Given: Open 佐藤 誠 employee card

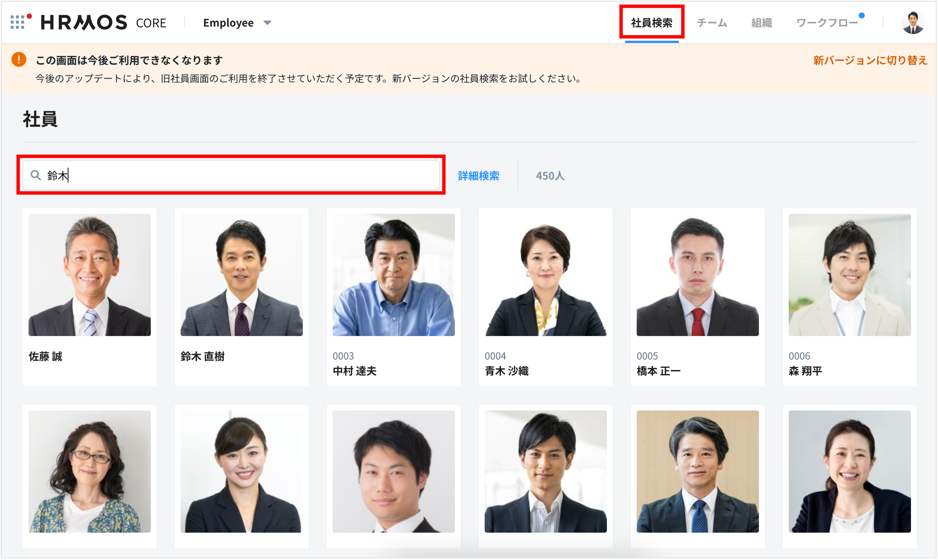Looking at the screenshot, I should pyautogui.click(x=90, y=297).
